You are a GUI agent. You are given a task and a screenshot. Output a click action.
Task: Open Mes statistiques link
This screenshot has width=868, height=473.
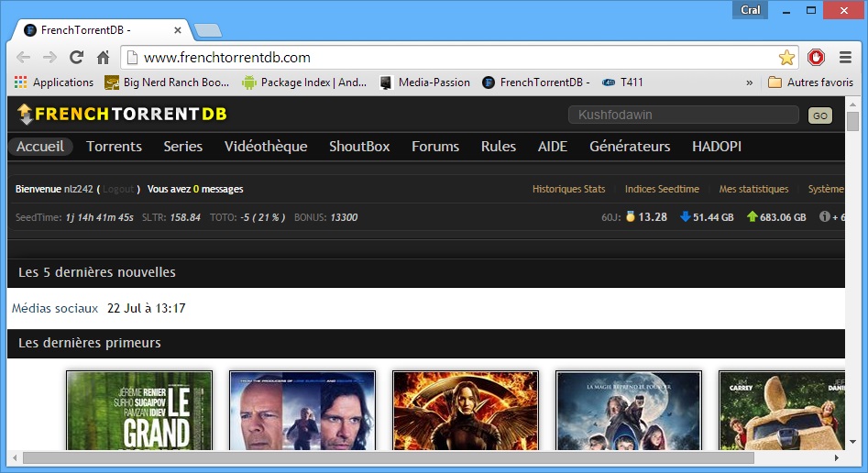tap(753, 189)
